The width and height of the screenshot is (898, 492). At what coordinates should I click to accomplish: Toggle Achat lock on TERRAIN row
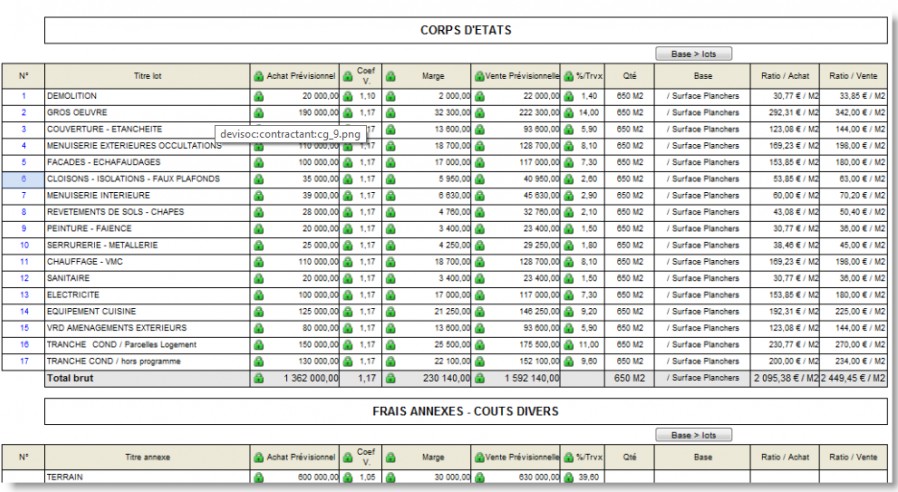click(x=258, y=478)
